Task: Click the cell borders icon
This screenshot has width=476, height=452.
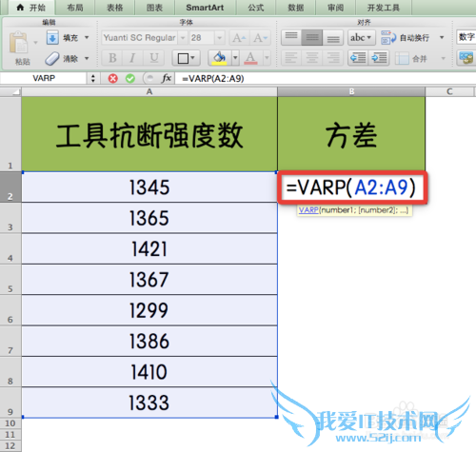Action: tap(183, 58)
